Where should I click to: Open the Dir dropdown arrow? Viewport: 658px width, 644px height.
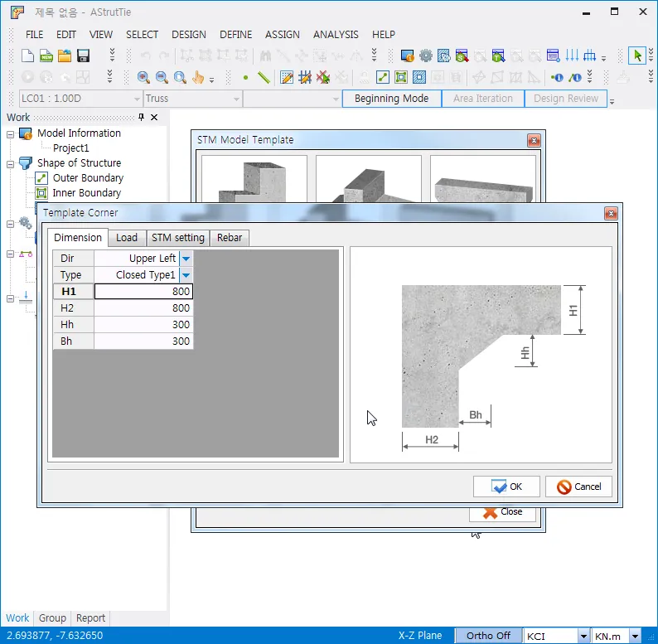click(x=186, y=259)
